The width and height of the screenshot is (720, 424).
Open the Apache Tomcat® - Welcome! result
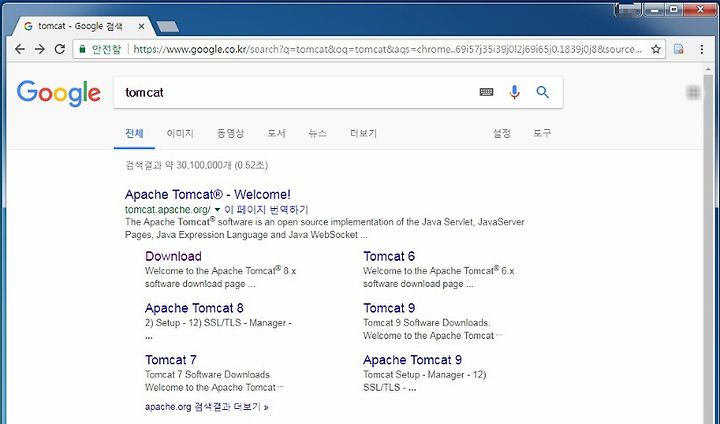[208, 195]
